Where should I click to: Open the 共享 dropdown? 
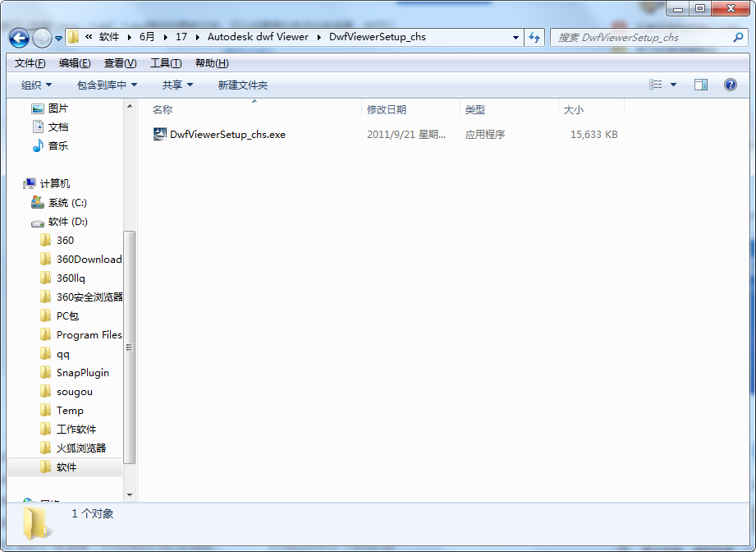tap(177, 85)
